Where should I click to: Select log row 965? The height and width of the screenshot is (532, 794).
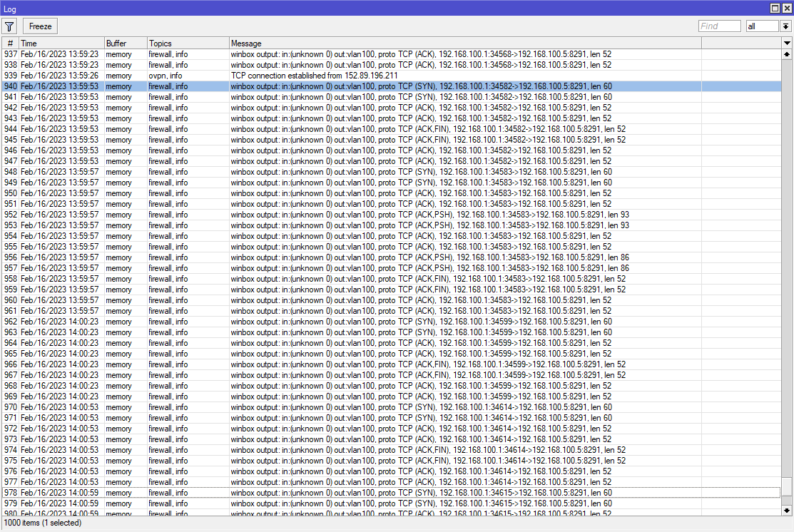[392, 353]
